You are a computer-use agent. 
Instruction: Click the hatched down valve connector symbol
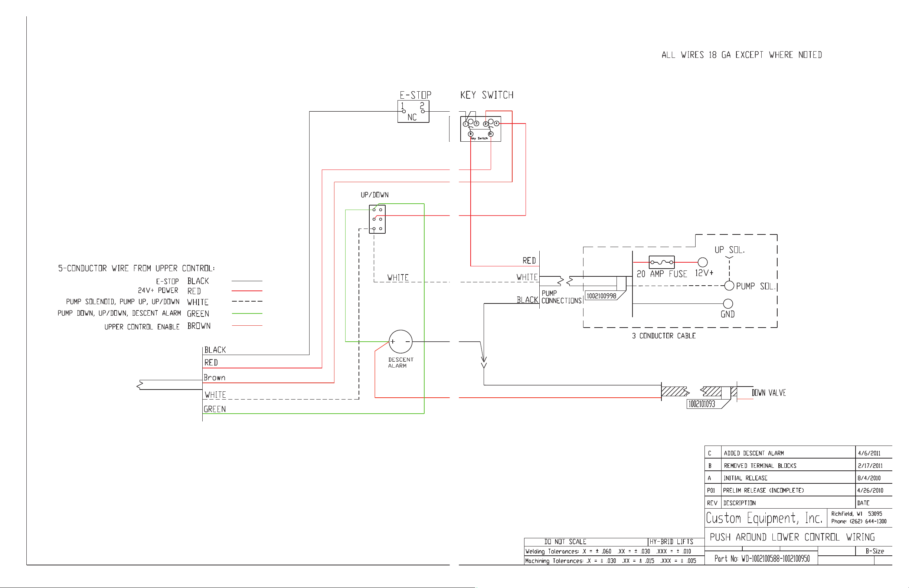point(699,392)
